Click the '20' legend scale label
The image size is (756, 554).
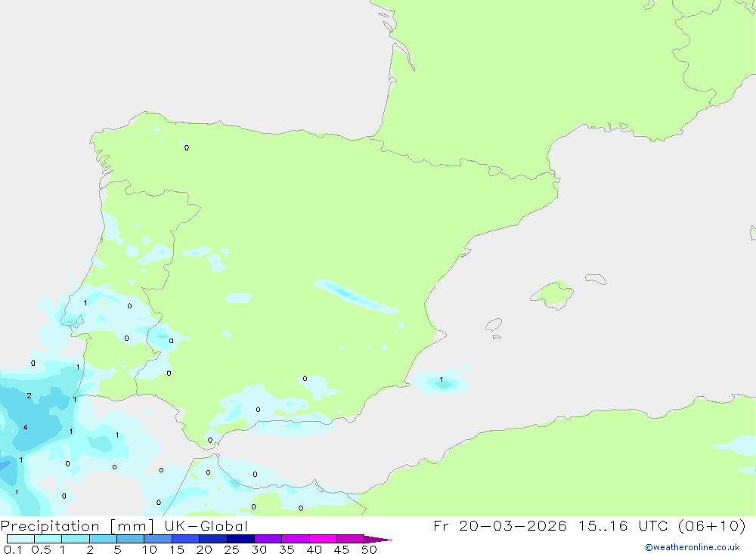click(204, 549)
